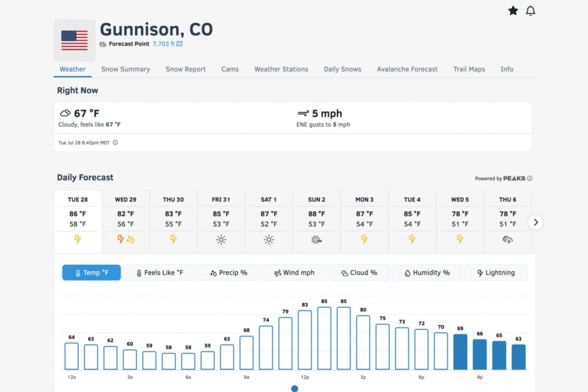Click the cloudy icon under SUN 2
Image resolution: width=588 pixels, height=392 pixels.
(x=317, y=239)
